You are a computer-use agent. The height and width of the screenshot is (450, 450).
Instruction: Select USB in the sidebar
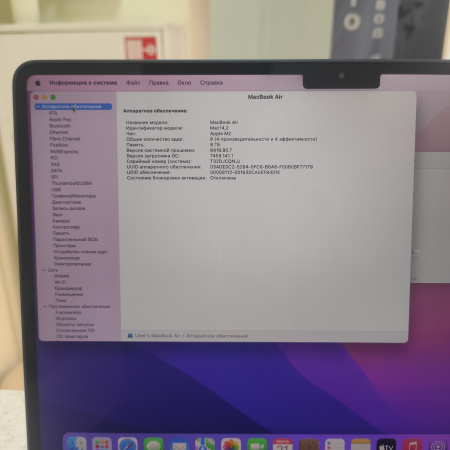click(56, 190)
